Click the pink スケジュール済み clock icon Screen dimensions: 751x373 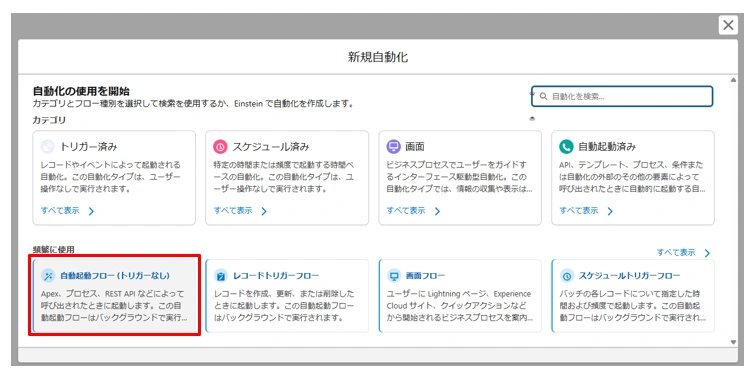tap(220, 147)
